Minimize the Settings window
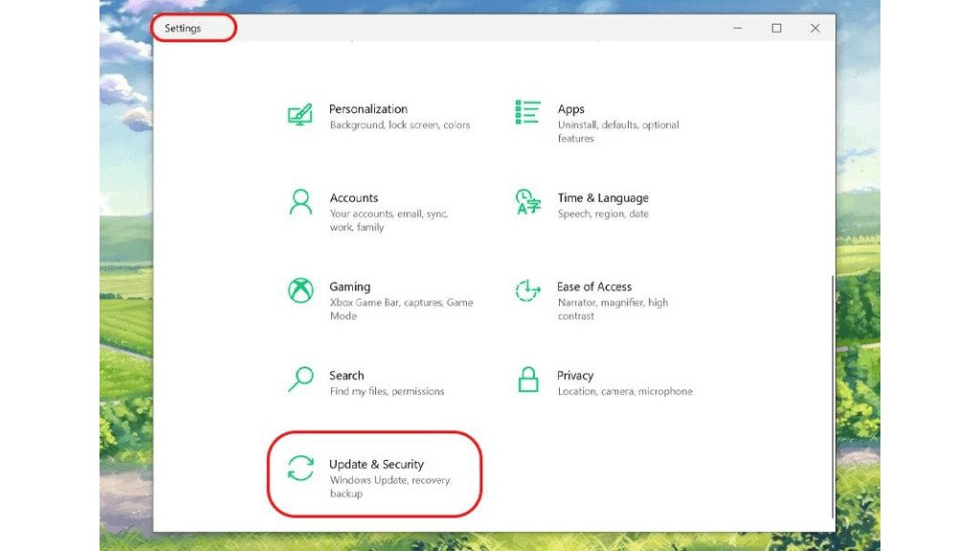 (738, 28)
